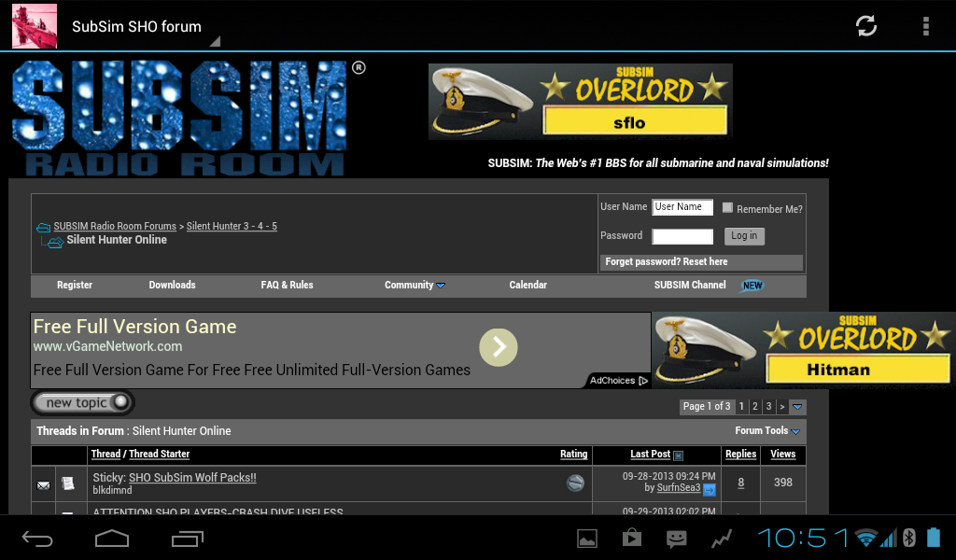Open the Calendar menu item
The height and width of the screenshot is (560, 956).
528,285
